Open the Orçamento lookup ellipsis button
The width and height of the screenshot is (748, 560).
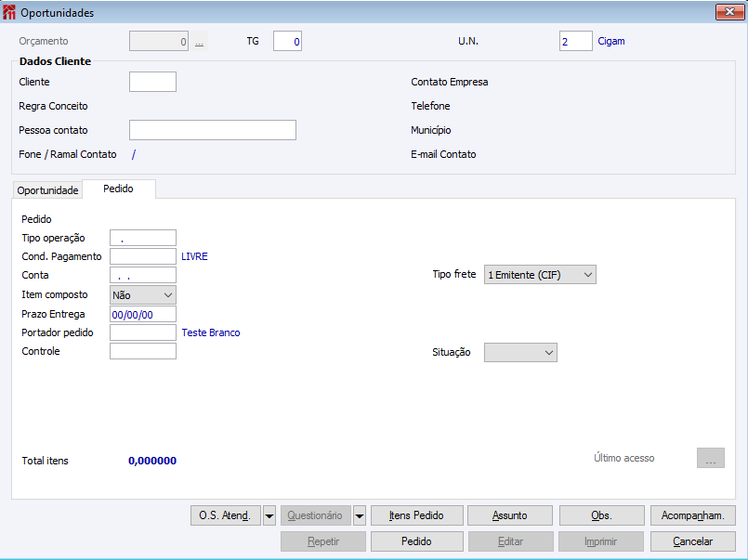click(x=200, y=42)
